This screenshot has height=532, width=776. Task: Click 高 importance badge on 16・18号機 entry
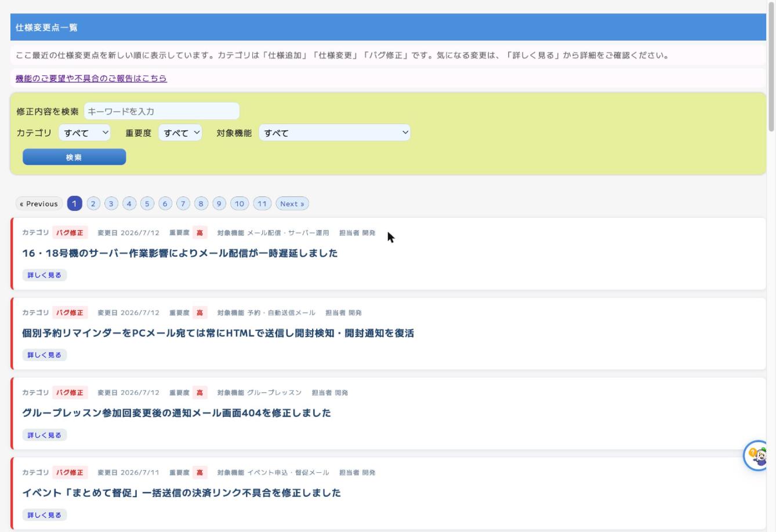point(200,233)
